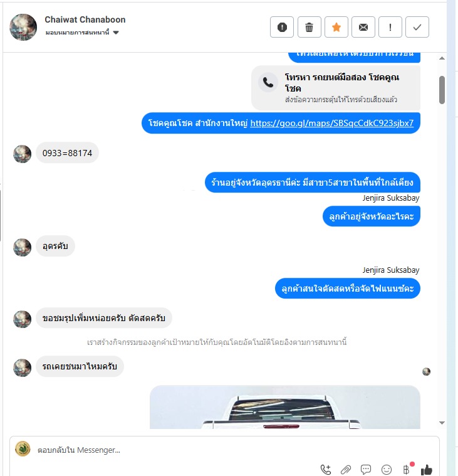The height and width of the screenshot is (476, 458).
Task: Mark conversation done with checkmark button
Action: tap(417, 28)
